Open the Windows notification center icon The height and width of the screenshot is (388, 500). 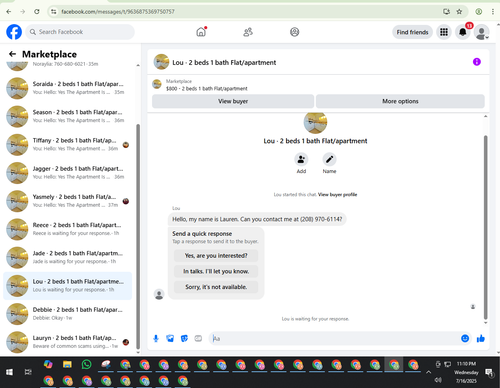click(490, 372)
